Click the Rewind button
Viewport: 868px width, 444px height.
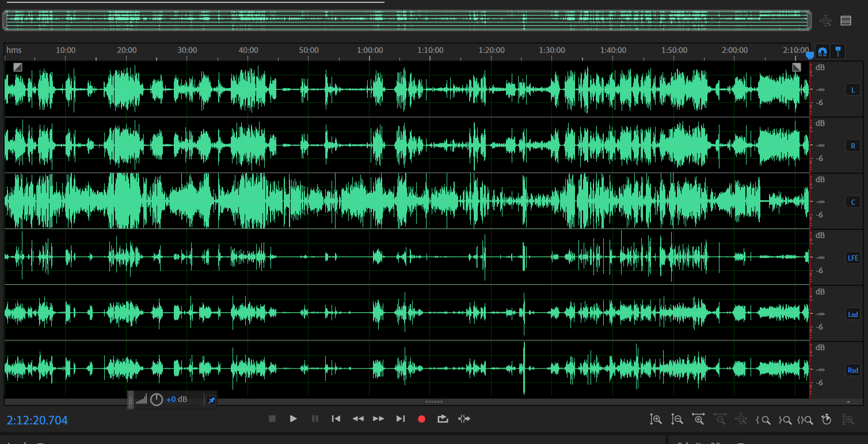point(357,419)
